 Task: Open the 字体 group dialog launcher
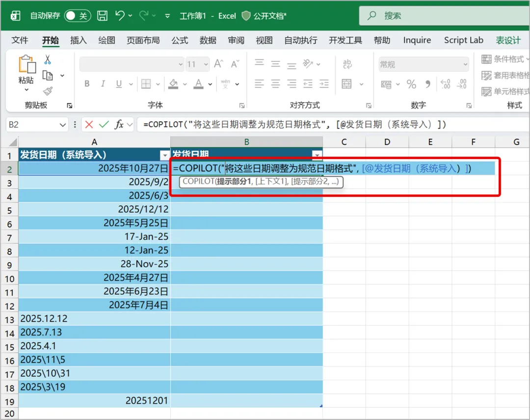(x=242, y=106)
